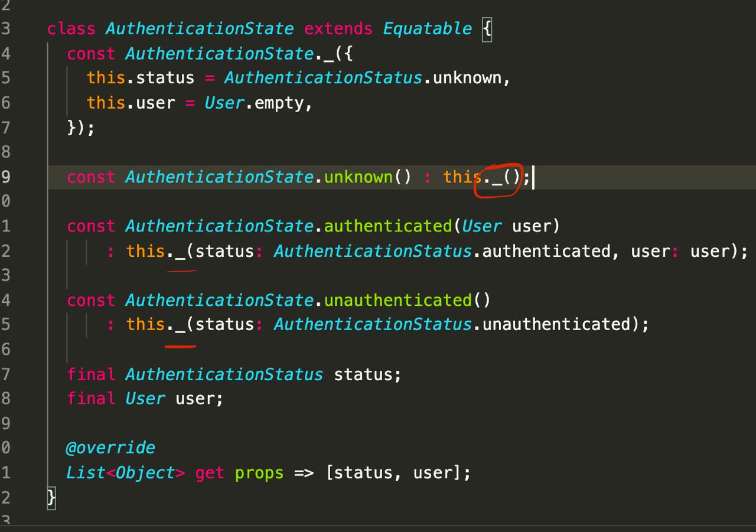
Task: Click the Equatable class name
Action: click(x=427, y=29)
